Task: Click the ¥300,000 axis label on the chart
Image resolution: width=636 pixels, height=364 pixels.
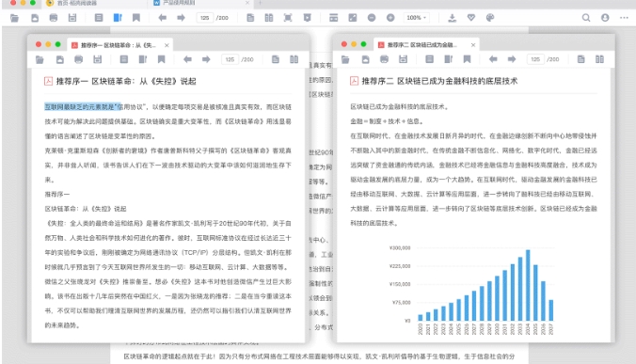Action: (400, 247)
